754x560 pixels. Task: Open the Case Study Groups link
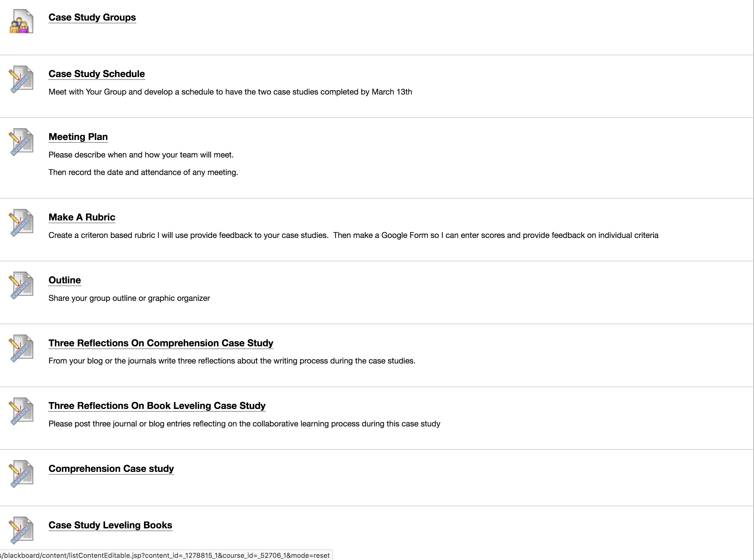(92, 17)
